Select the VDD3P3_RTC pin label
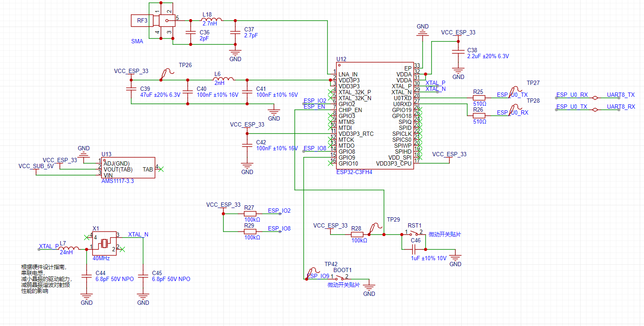The image size is (644, 326). point(356,134)
